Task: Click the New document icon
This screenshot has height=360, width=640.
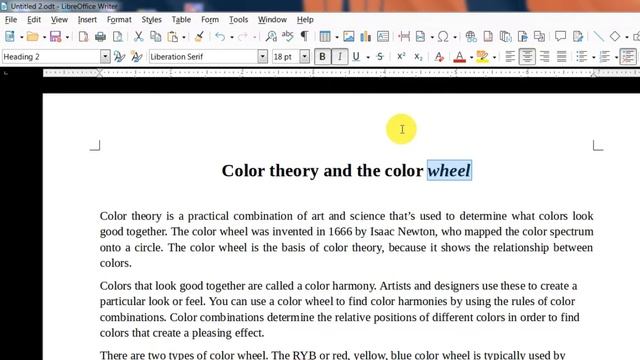Action: click(10, 37)
